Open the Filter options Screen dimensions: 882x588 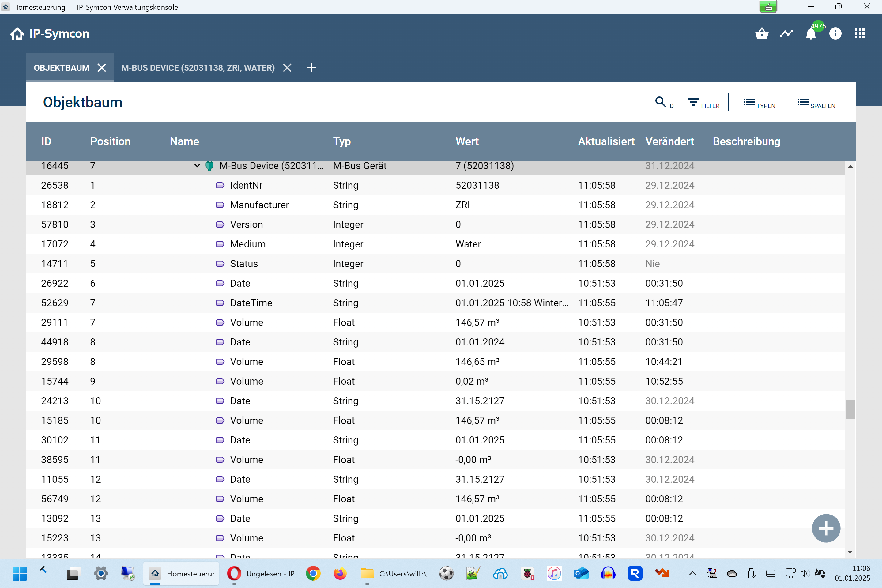point(703,102)
